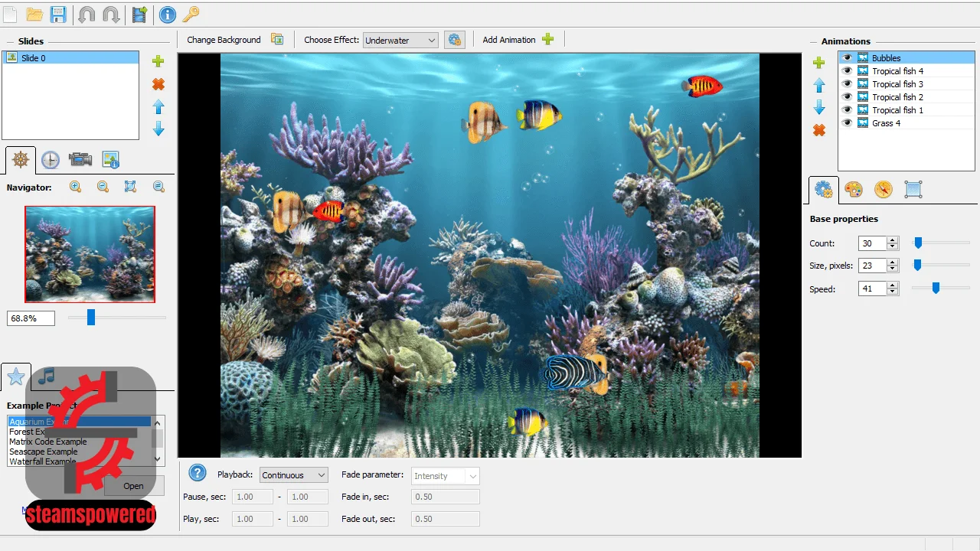Open the Playback Continuous dropdown
Image resolution: width=980 pixels, height=551 pixels.
293,475
